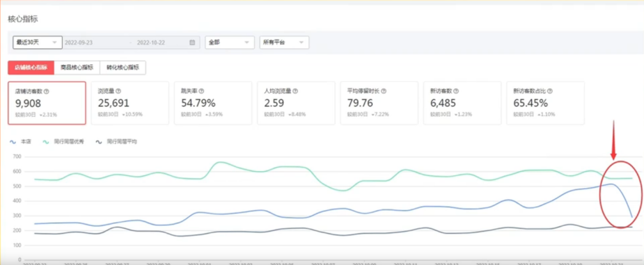This screenshot has width=644, height=265.
Task: Toggle the 本店 line in chart legend
Action: click(21, 142)
